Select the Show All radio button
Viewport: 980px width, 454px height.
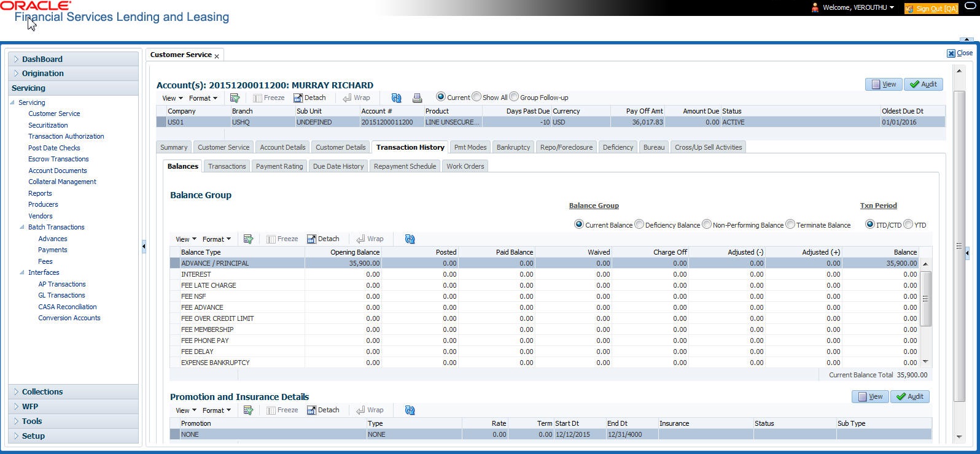coord(476,97)
